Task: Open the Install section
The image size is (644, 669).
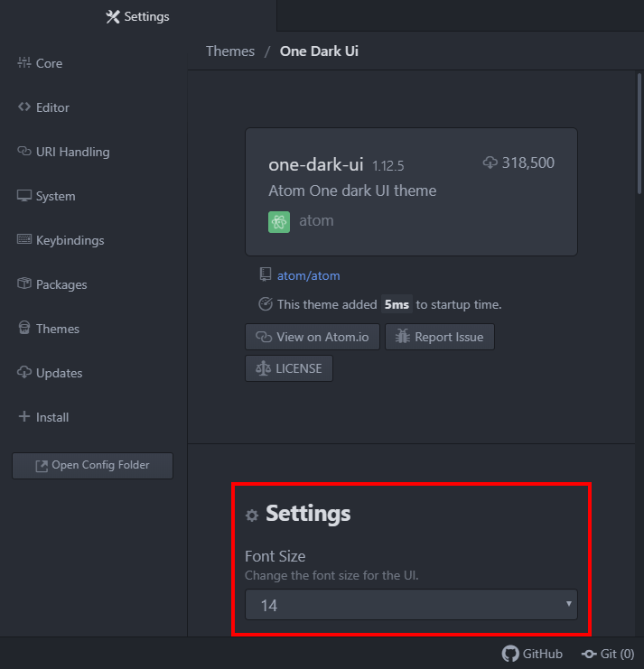Action: pyautogui.click(x=52, y=417)
